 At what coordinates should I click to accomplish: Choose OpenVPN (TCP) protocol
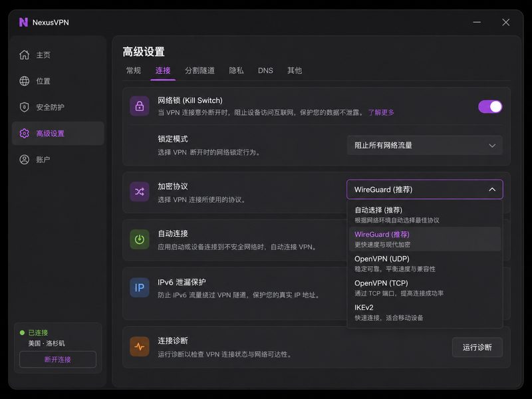(424, 288)
